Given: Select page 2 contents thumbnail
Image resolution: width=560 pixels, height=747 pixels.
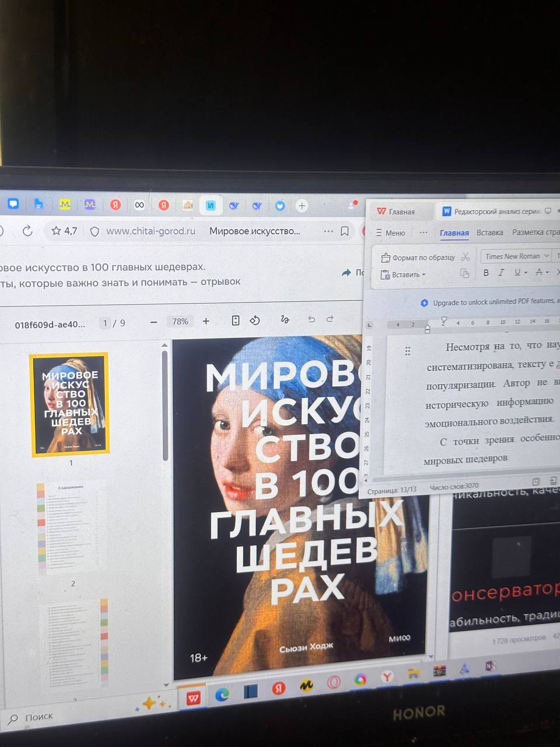Looking at the screenshot, I should 71,527.
